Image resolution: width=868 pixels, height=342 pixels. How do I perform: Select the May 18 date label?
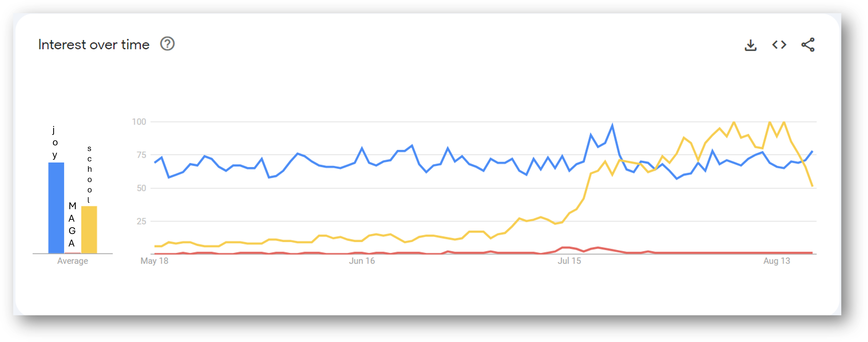point(154,261)
